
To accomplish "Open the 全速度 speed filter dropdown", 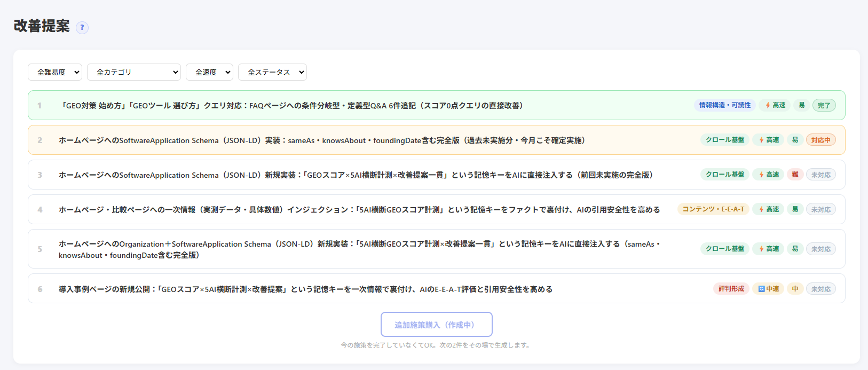I will 210,72.
